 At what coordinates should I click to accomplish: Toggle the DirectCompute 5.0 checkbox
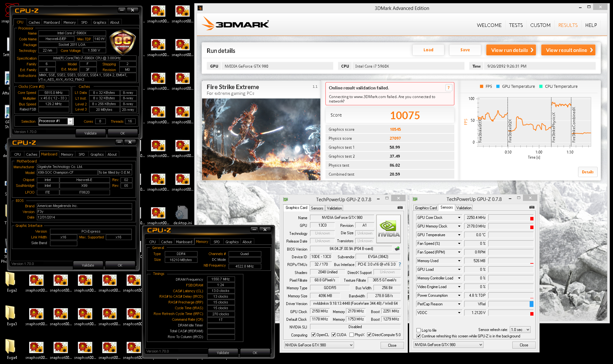pos(369,335)
